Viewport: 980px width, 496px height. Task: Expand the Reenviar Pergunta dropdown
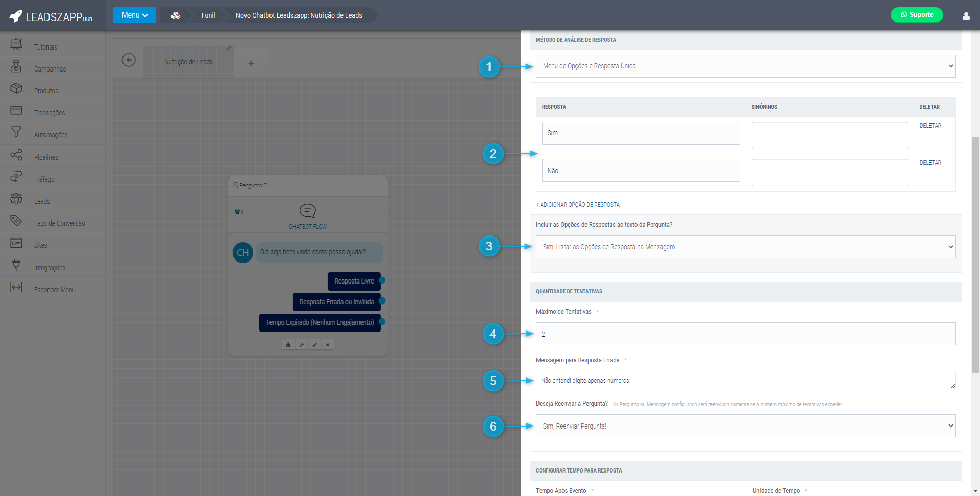point(745,426)
